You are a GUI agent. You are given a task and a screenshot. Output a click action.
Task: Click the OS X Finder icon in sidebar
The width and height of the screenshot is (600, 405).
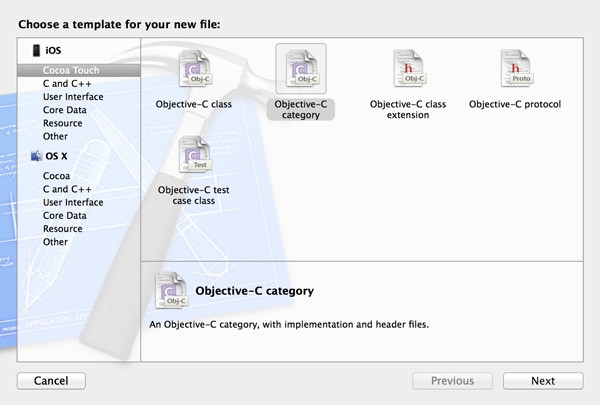pyautogui.click(x=36, y=156)
